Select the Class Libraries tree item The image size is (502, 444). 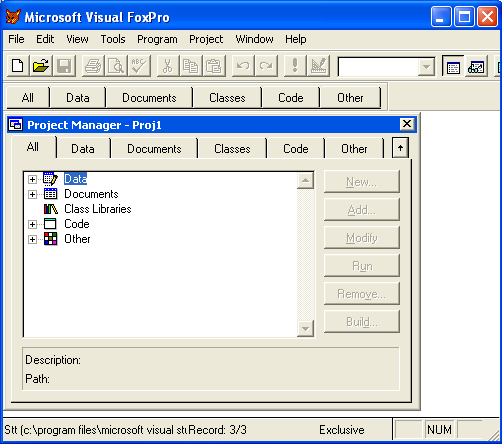[98, 209]
